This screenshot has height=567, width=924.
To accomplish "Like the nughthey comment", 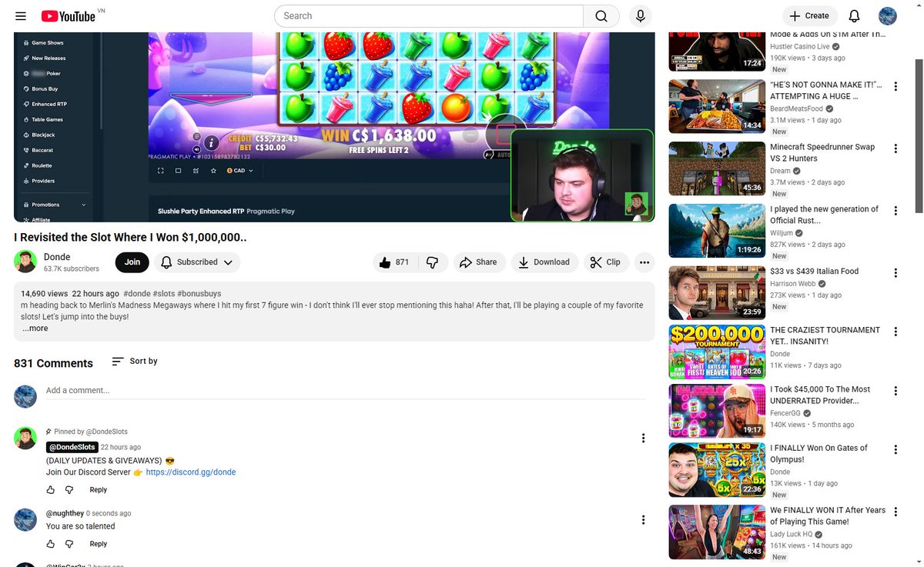I will pos(51,544).
